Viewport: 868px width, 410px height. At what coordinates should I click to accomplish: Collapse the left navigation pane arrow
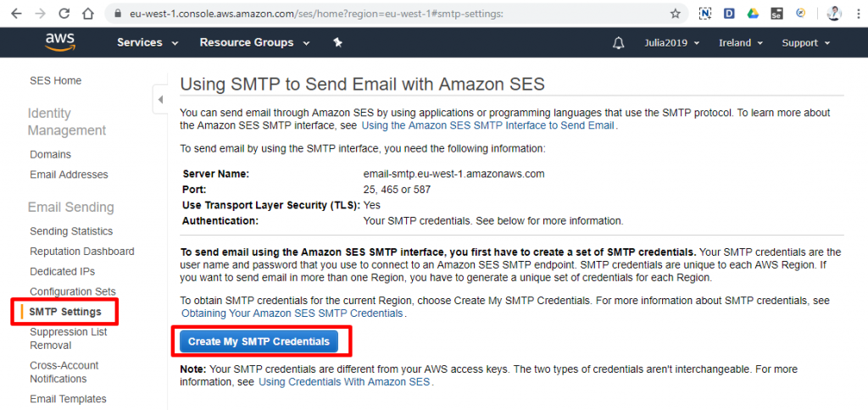[160, 99]
